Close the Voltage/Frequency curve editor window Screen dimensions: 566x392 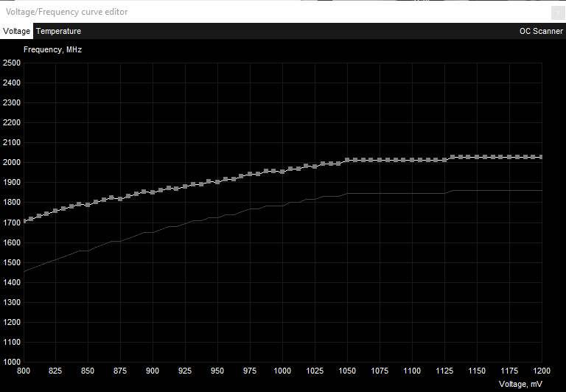point(558,13)
